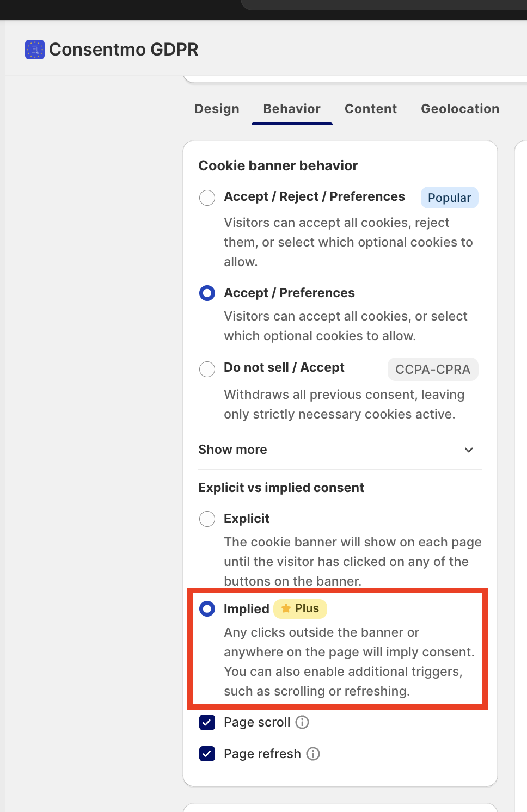Click the Show more text label
This screenshot has width=527, height=812.
(x=232, y=450)
